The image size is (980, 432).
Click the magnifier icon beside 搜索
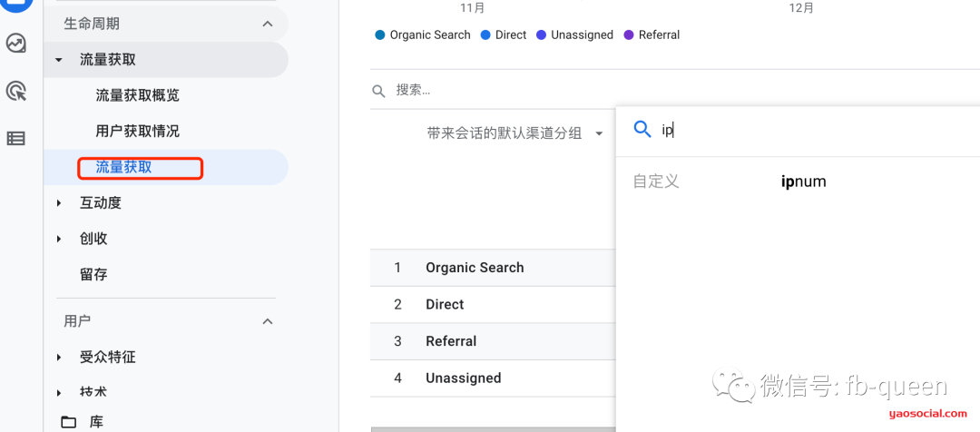tap(378, 91)
